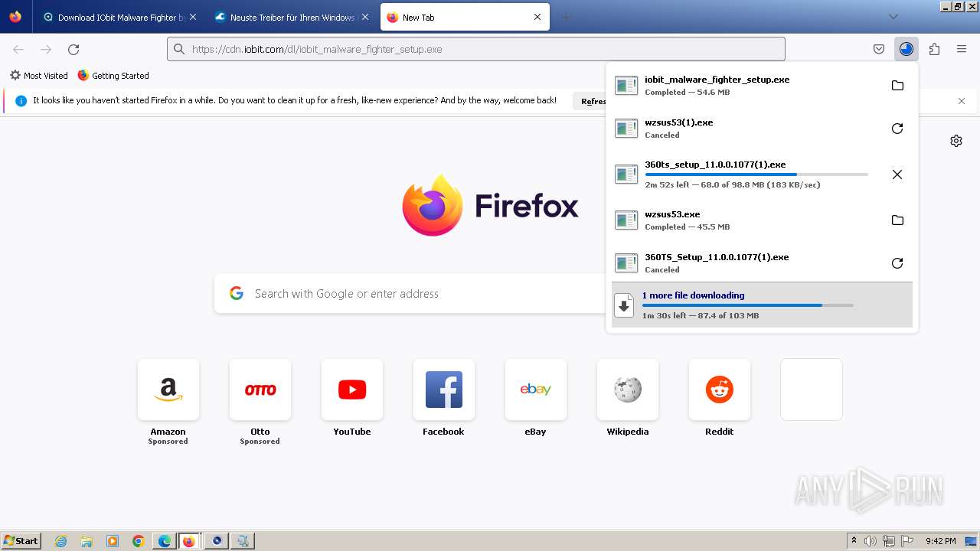This screenshot has height=551, width=980.
Task: Focus the URL address bar
Action: [476, 49]
